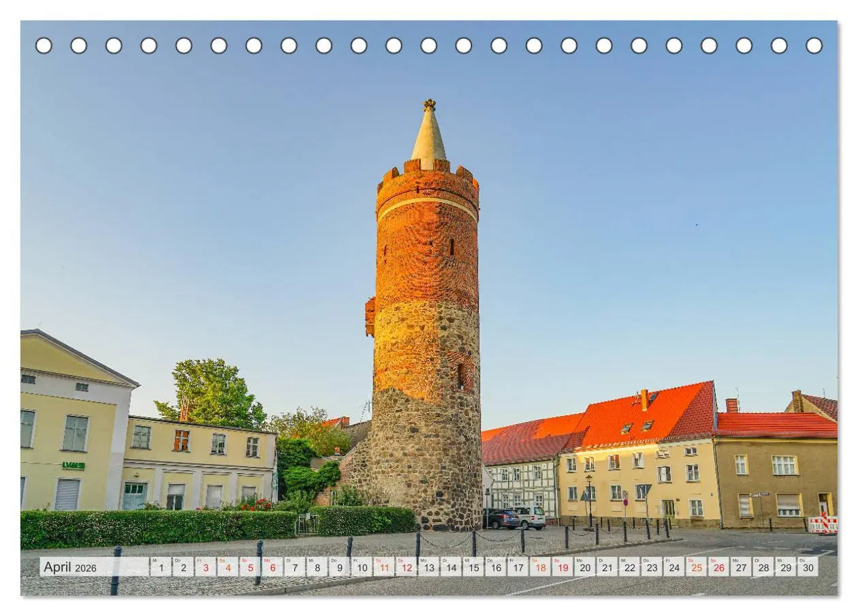
Task: Pick the red date 3 (Fr)
Action: tap(206, 567)
